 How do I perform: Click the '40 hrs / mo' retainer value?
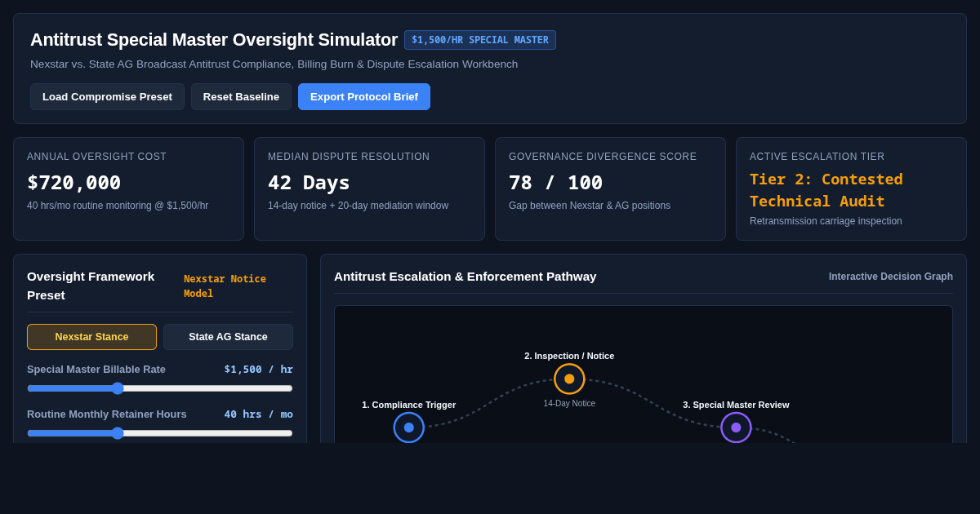tap(259, 414)
